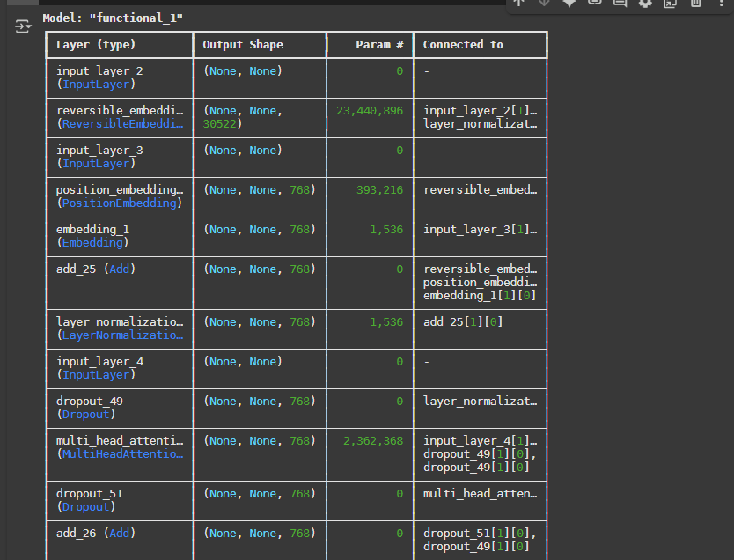Screen dimensions: 734x560
Task: Select the reversible_embeddi… layer name
Action: (x=120, y=110)
